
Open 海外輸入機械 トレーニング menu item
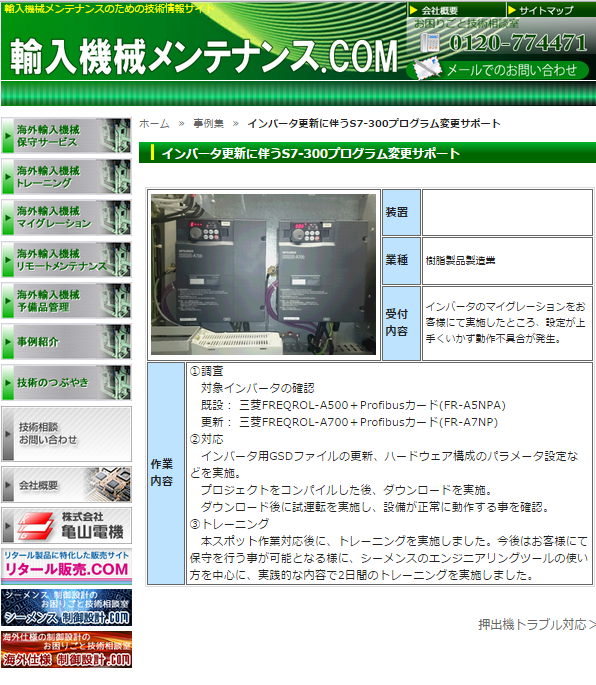(66, 176)
